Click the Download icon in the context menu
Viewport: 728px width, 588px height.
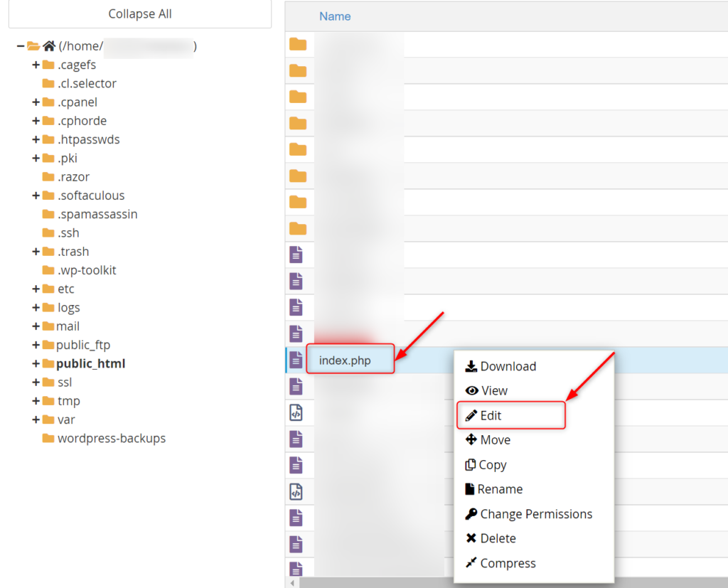471,365
